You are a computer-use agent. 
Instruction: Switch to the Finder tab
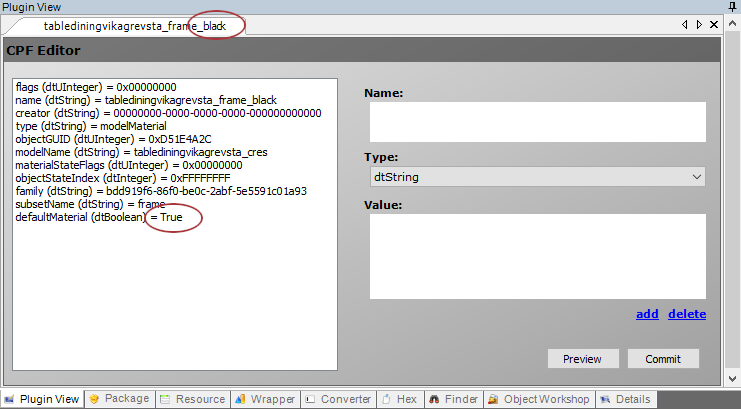453,399
